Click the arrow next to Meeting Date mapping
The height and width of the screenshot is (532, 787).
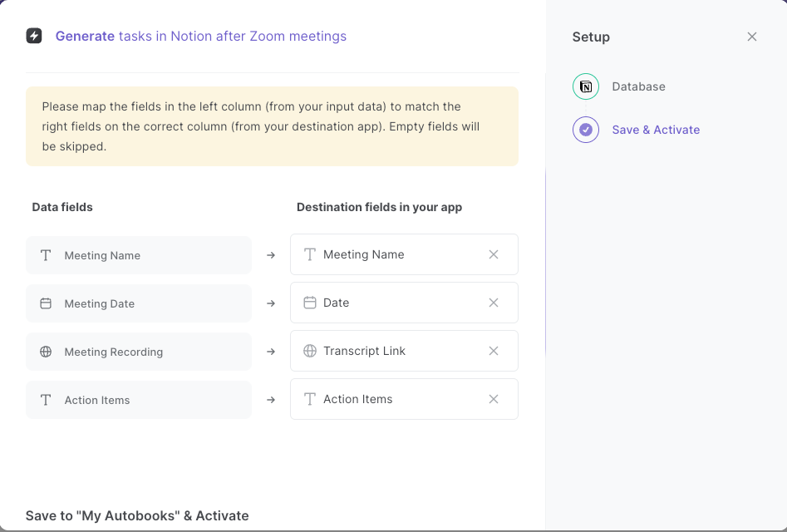[271, 303]
